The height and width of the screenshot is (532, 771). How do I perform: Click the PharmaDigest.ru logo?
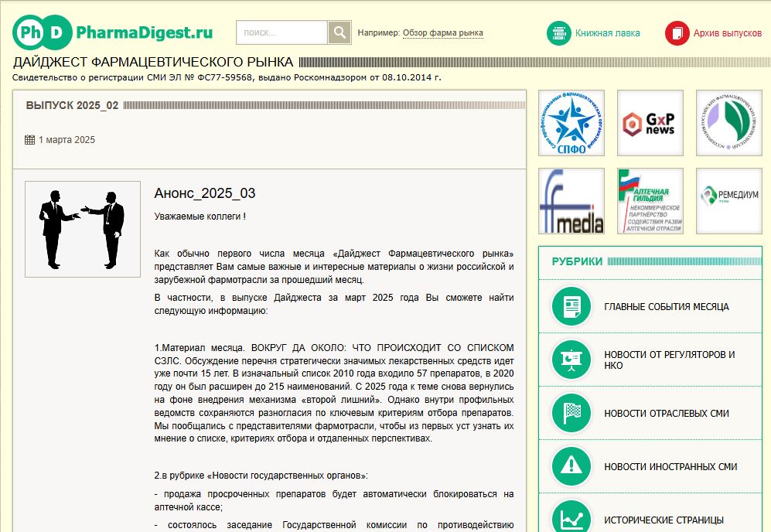click(x=112, y=32)
